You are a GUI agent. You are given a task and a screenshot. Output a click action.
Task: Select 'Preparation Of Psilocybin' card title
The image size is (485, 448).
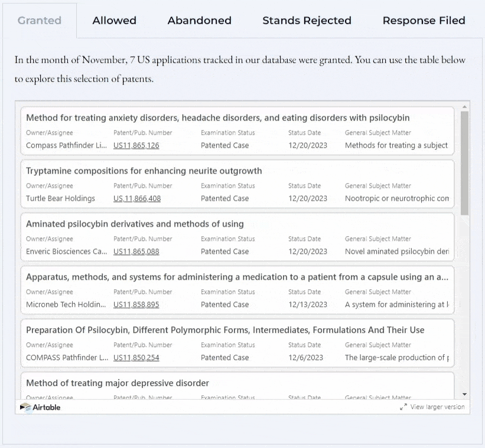(225, 330)
